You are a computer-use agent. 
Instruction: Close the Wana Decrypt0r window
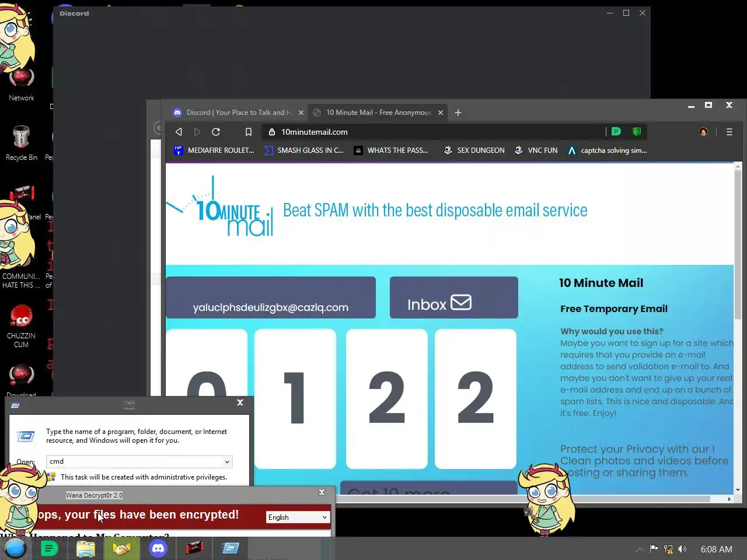(x=322, y=492)
